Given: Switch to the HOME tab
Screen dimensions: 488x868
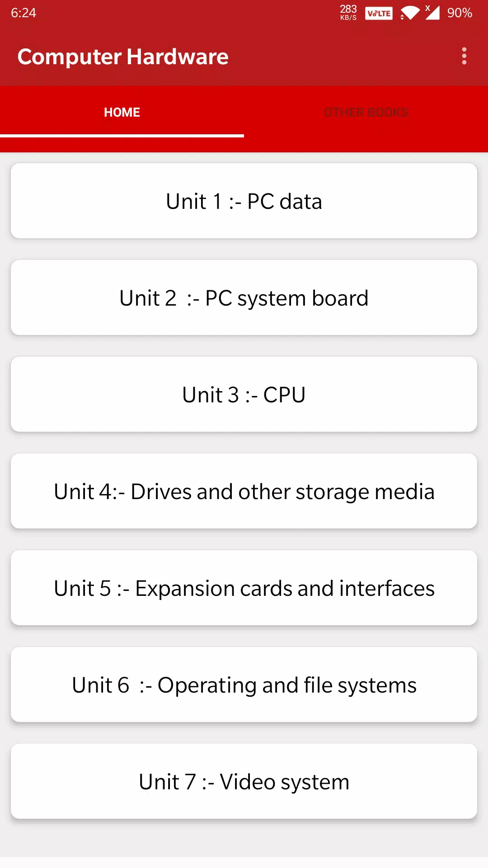Looking at the screenshot, I should 122,112.
